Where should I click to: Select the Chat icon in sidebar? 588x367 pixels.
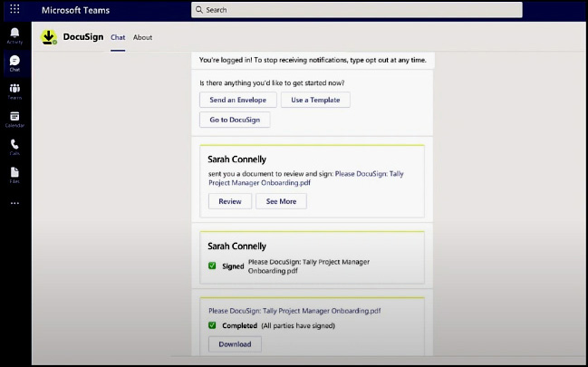(14, 63)
